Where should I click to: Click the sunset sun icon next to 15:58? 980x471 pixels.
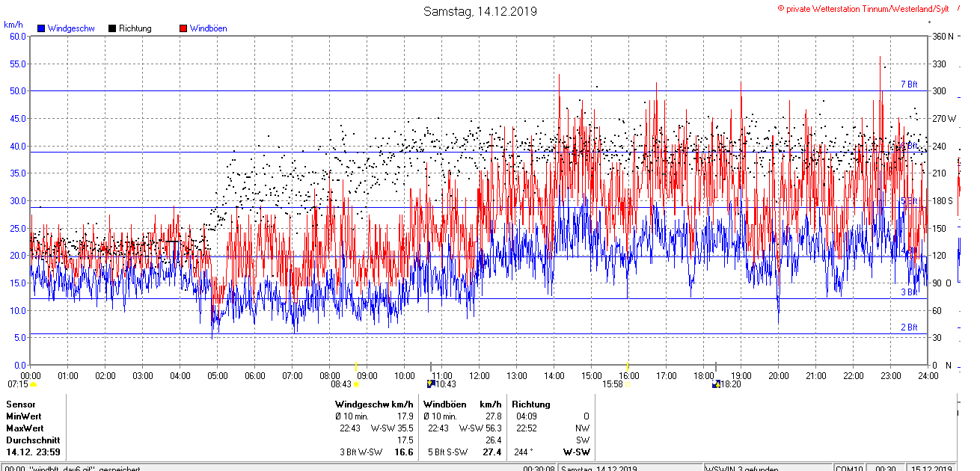[627, 384]
